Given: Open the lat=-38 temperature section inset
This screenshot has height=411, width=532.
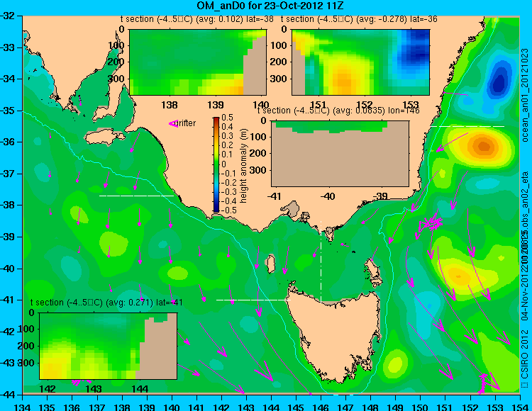Looking at the screenshot, I should click(198, 62).
